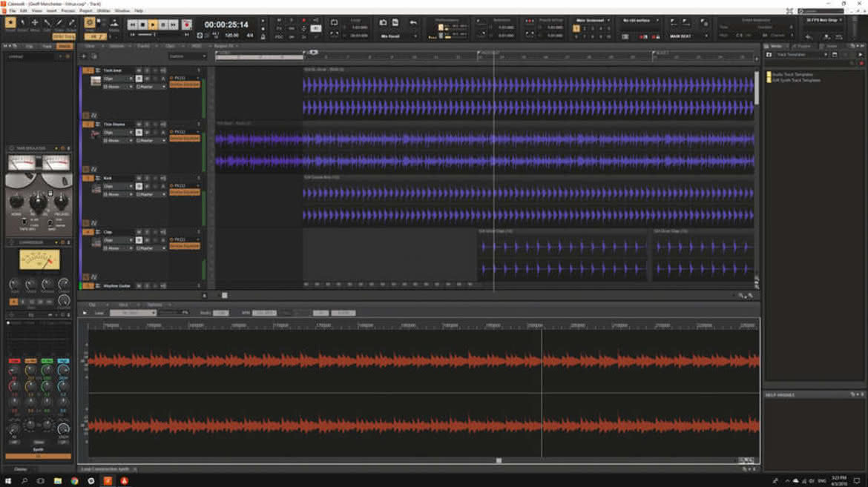Select the Smart tool
This screenshot has width=868, height=487.
click(x=10, y=23)
